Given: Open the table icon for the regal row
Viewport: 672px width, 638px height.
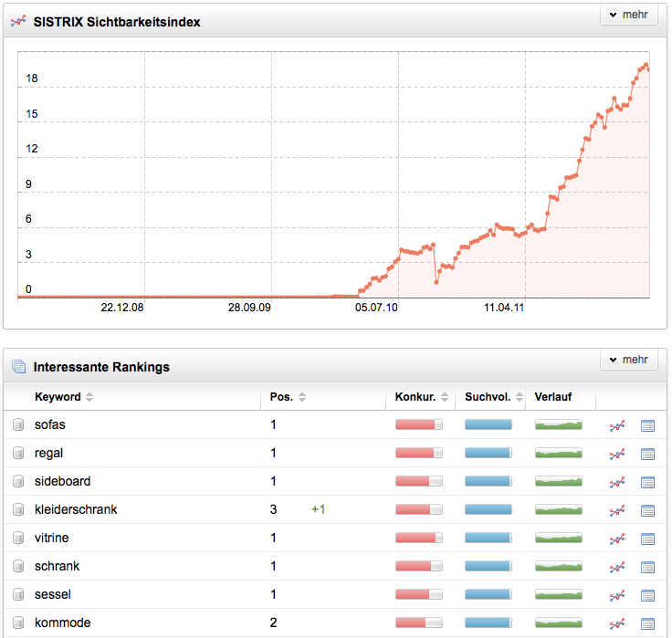Looking at the screenshot, I should [x=648, y=454].
